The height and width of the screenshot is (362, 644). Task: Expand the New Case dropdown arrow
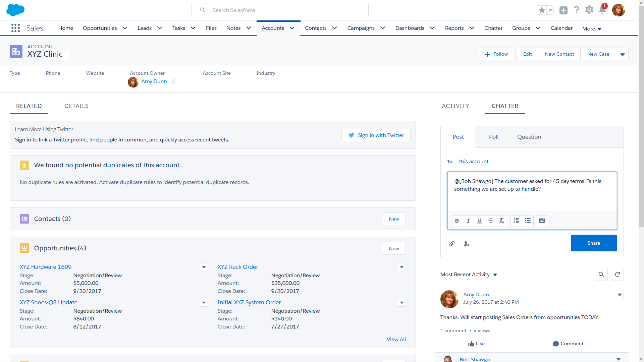click(623, 54)
